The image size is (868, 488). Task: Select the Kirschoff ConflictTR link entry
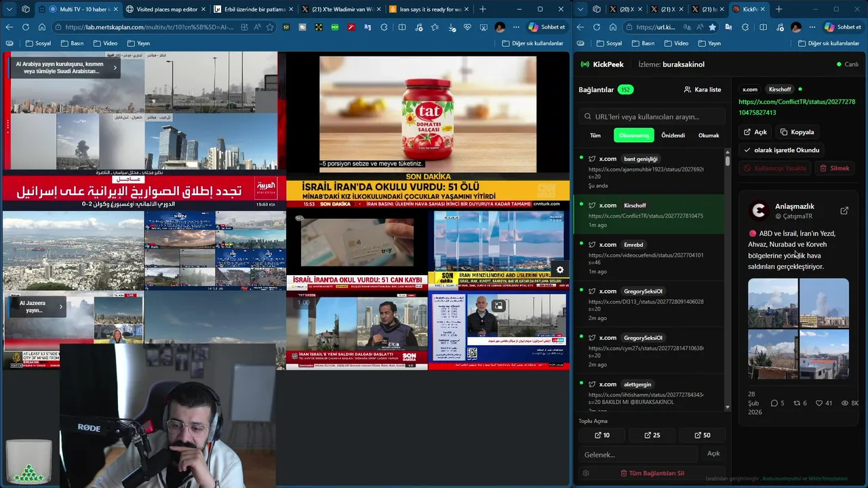pyautogui.click(x=650, y=215)
